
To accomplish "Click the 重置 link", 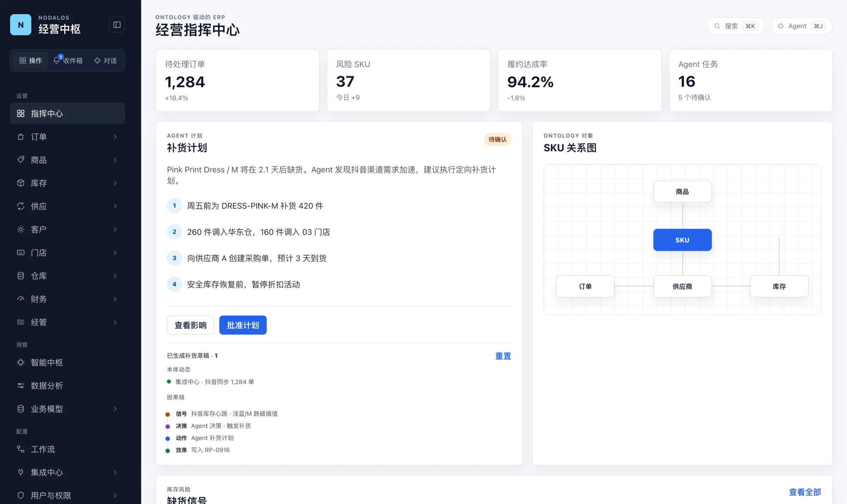I will pos(503,356).
